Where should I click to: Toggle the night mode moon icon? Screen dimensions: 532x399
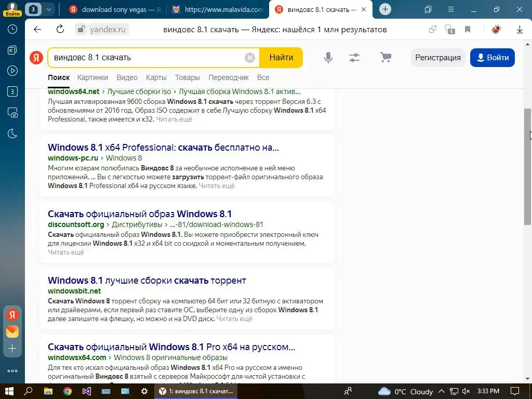click(x=12, y=134)
